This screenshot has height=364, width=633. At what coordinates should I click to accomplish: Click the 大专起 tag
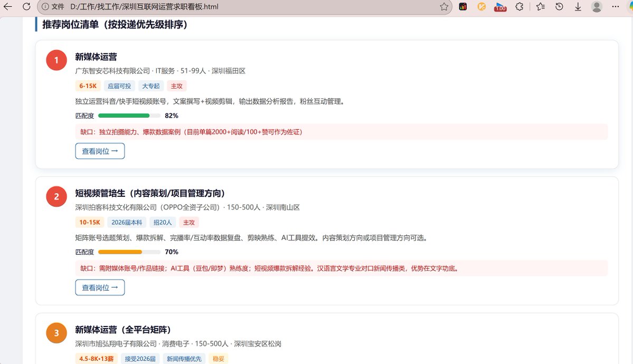tap(151, 86)
